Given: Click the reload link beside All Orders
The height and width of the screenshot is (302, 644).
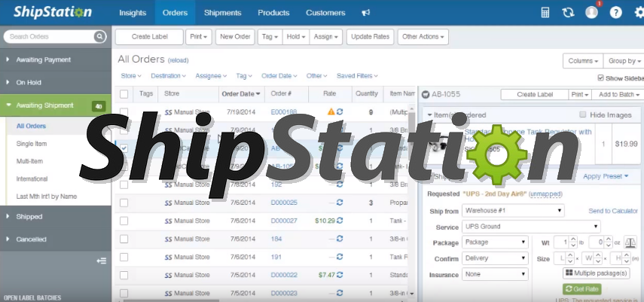Looking at the screenshot, I should point(179,60).
